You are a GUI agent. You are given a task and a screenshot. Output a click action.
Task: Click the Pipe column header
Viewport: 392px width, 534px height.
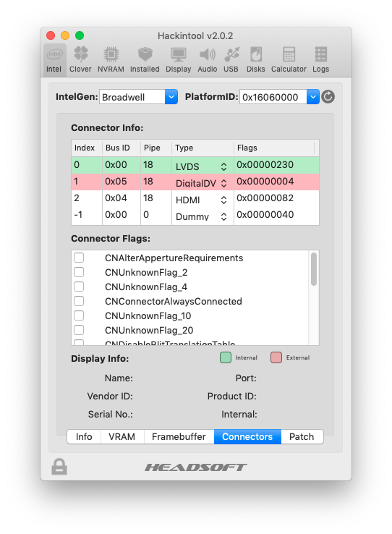pyautogui.click(x=155, y=148)
